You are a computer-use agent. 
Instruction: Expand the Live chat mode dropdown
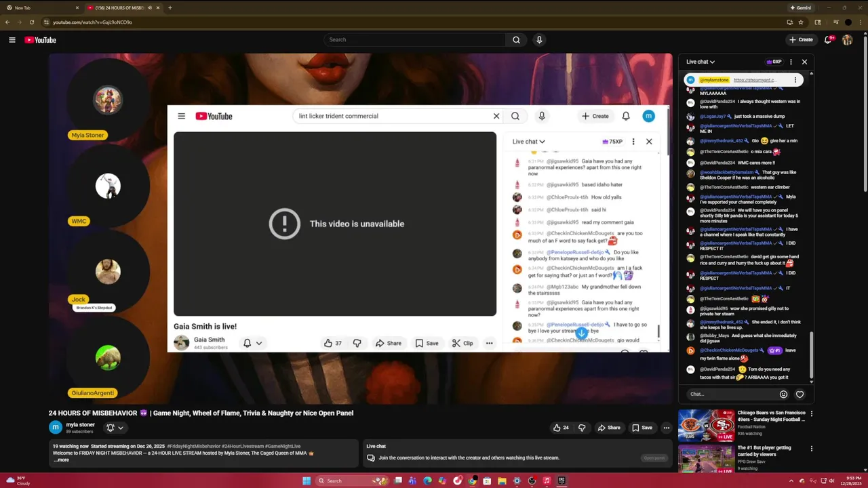click(701, 62)
